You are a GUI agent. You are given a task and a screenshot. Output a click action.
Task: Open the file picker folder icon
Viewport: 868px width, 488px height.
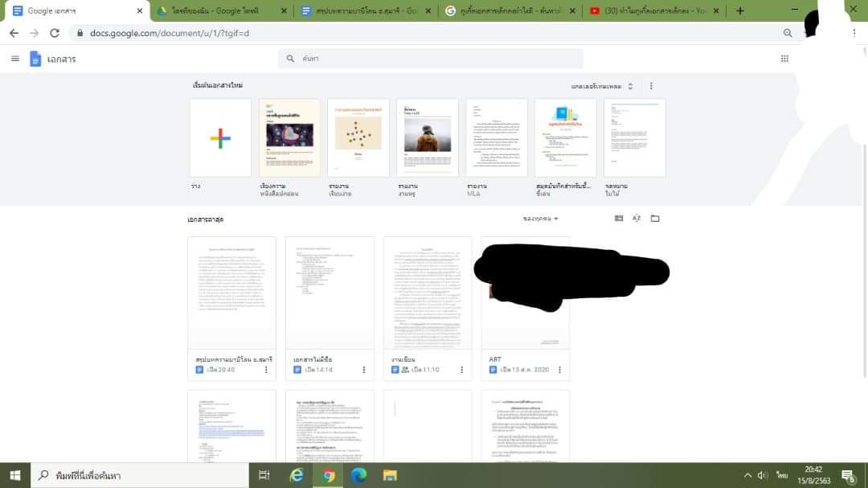655,218
